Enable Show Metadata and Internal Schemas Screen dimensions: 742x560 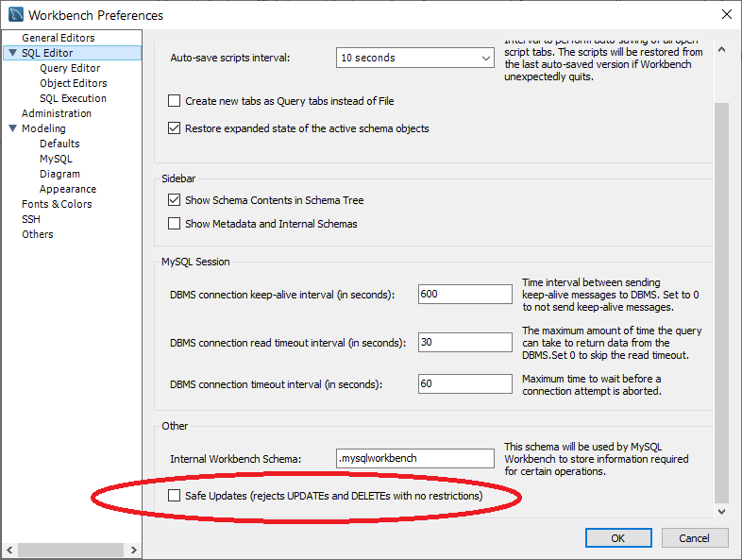point(174,224)
